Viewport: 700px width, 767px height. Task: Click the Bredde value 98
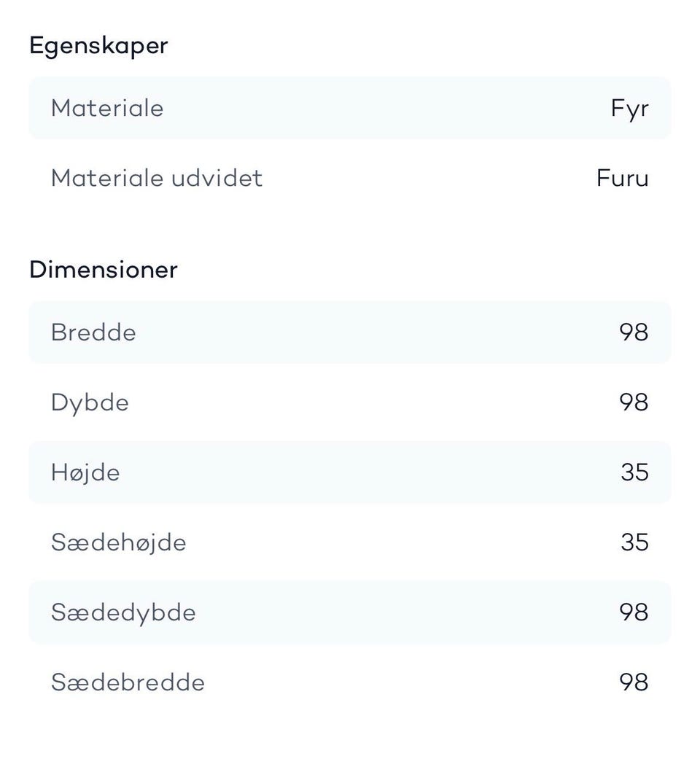(634, 332)
